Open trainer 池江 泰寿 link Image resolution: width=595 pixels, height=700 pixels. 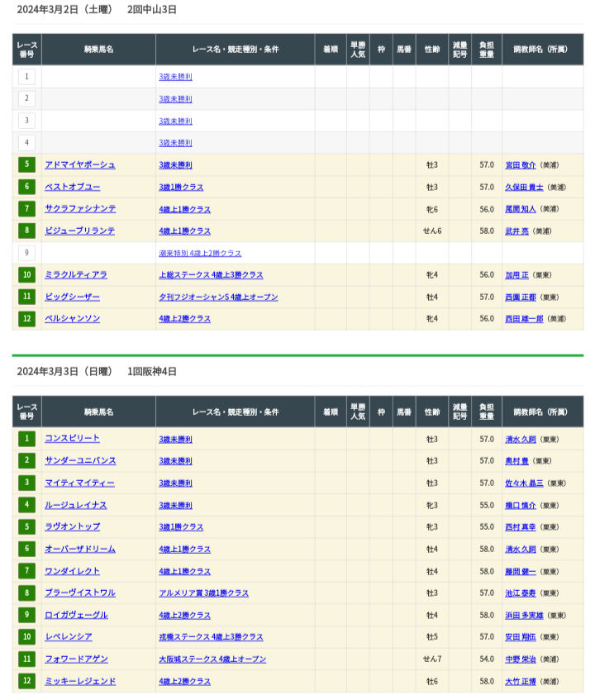[x=521, y=593]
